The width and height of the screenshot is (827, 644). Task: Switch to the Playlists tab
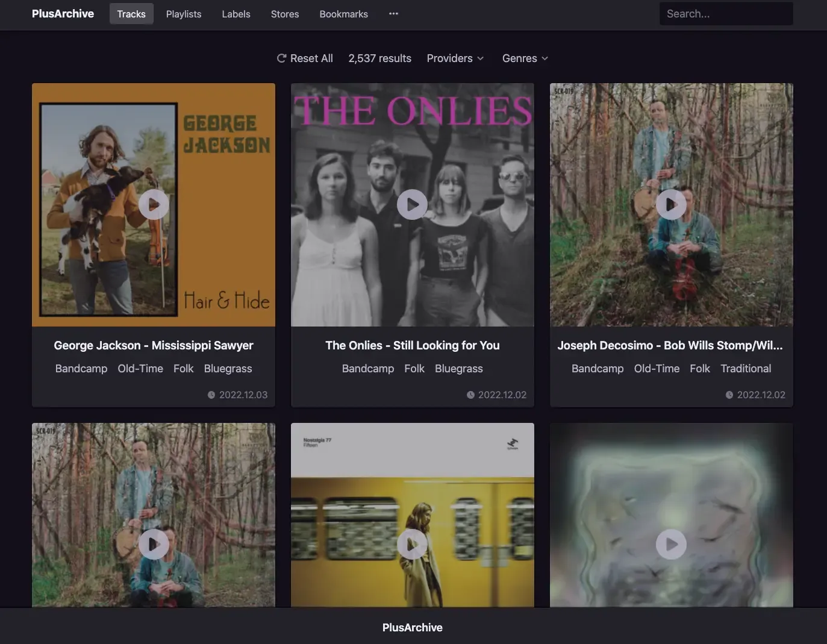pyautogui.click(x=184, y=14)
